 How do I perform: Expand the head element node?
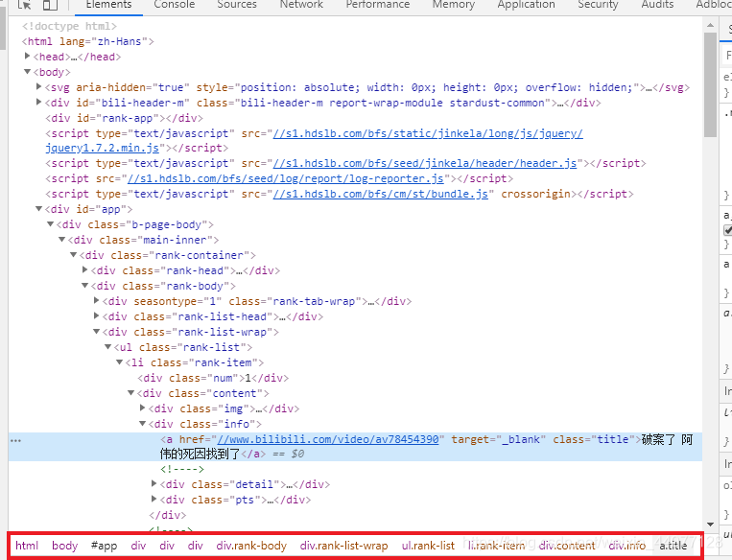28,56
